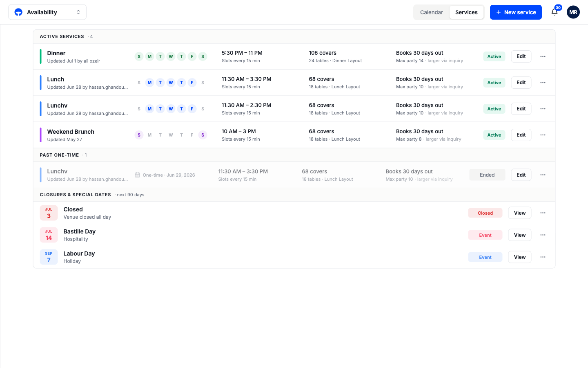Open the more options menu for Dinner
Screen dimensions: 588x368
click(543, 56)
